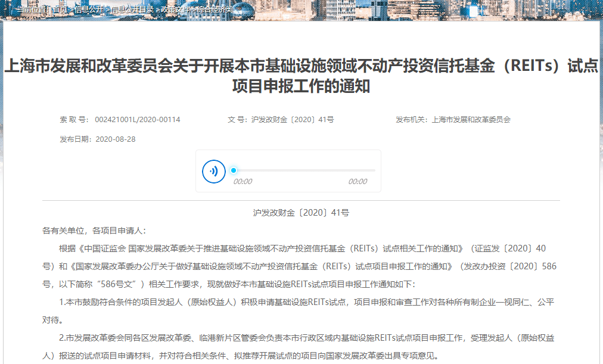Click the salutation line 各有关单位，各项目申请人
The width and height of the screenshot is (603, 364).
point(94,231)
